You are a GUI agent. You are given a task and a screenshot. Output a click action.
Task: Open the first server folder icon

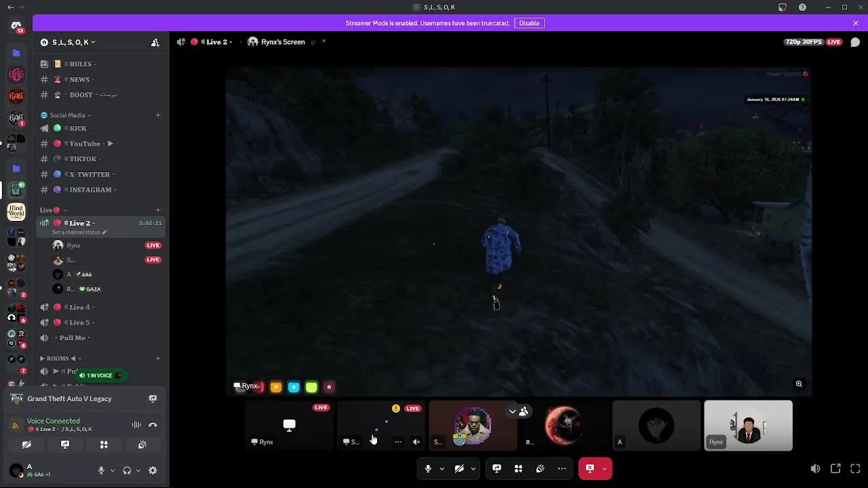pyautogui.click(x=16, y=53)
